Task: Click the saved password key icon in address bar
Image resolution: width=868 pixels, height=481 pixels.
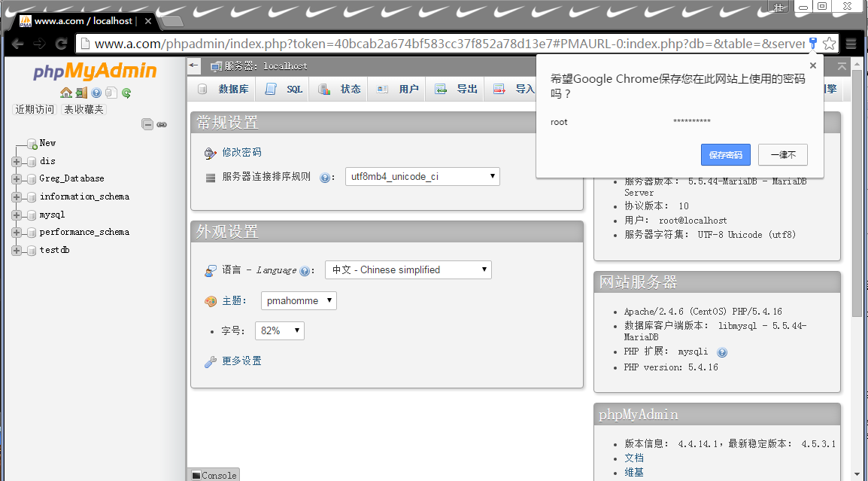Action: 812,43
